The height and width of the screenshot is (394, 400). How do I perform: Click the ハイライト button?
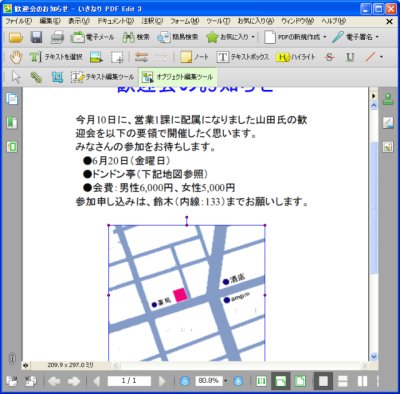(296, 57)
